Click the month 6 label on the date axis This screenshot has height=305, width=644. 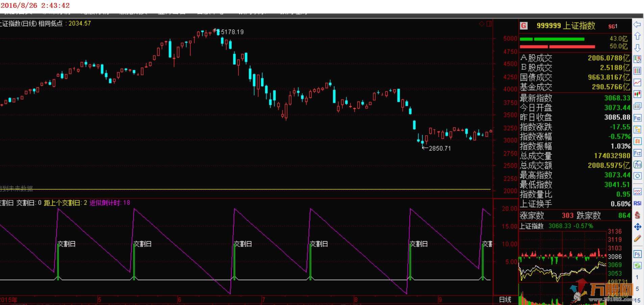[x=179, y=300]
